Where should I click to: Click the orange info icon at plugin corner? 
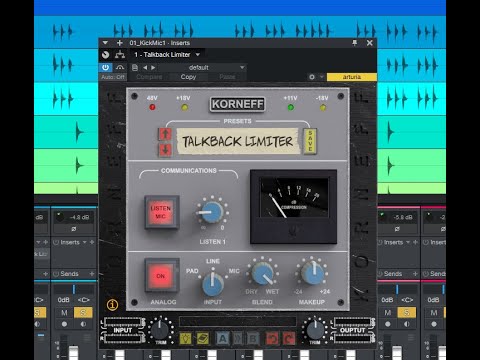click(112, 304)
